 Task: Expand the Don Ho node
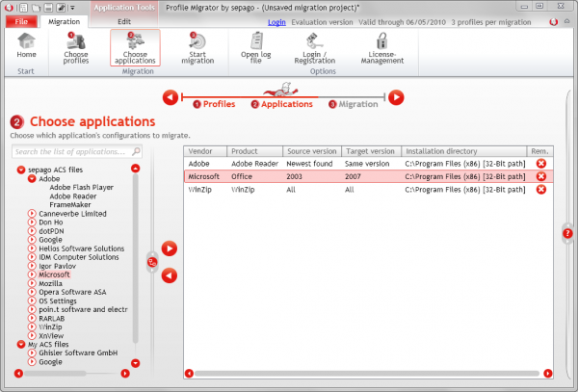click(x=32, y=222)
